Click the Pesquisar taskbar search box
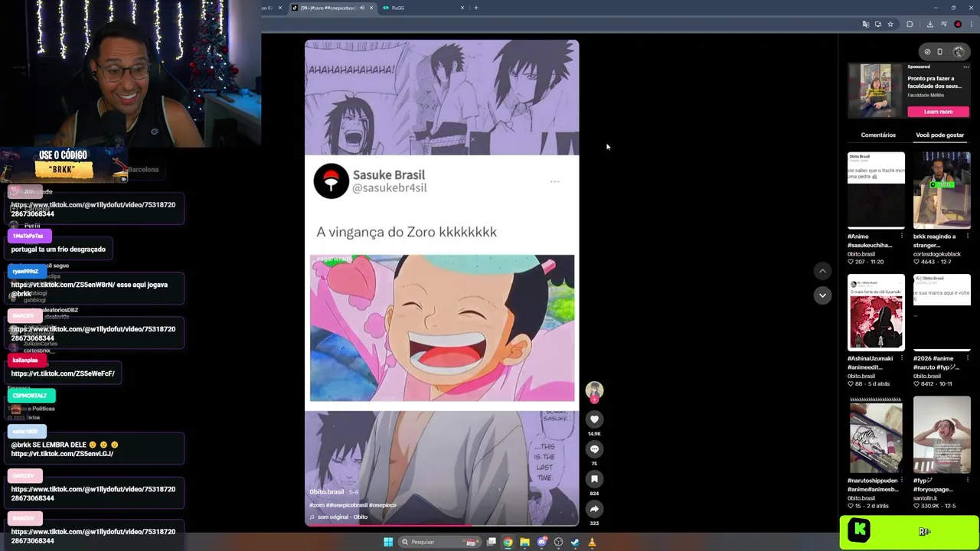980x551 pixels. [440, 542]
